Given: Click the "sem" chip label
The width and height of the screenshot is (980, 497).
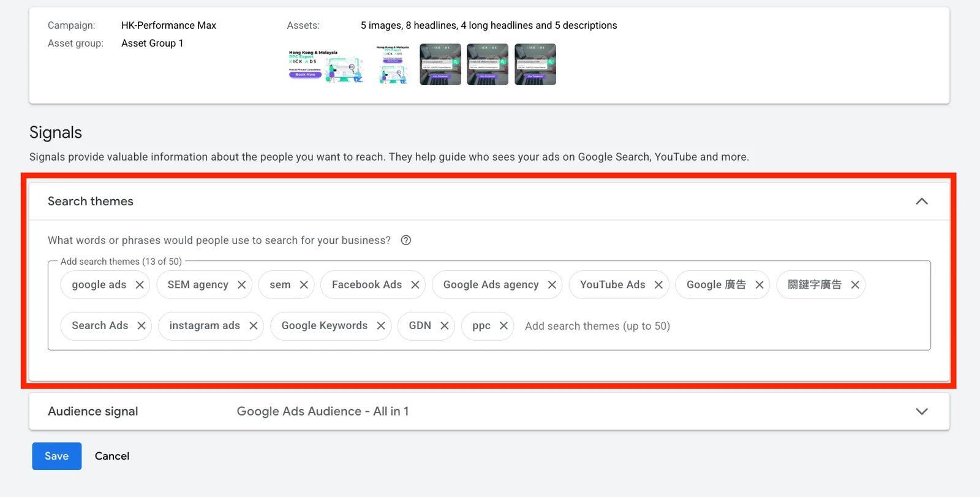Looking at the screenshot, I should click(x=280, y=286).
